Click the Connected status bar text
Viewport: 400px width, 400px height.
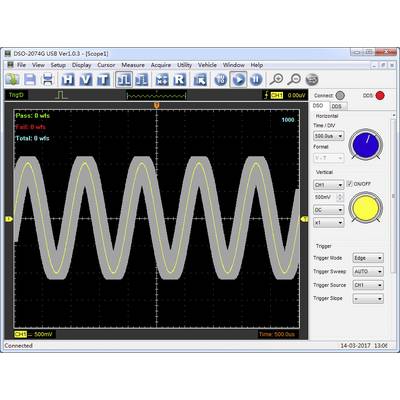(19, 346)
